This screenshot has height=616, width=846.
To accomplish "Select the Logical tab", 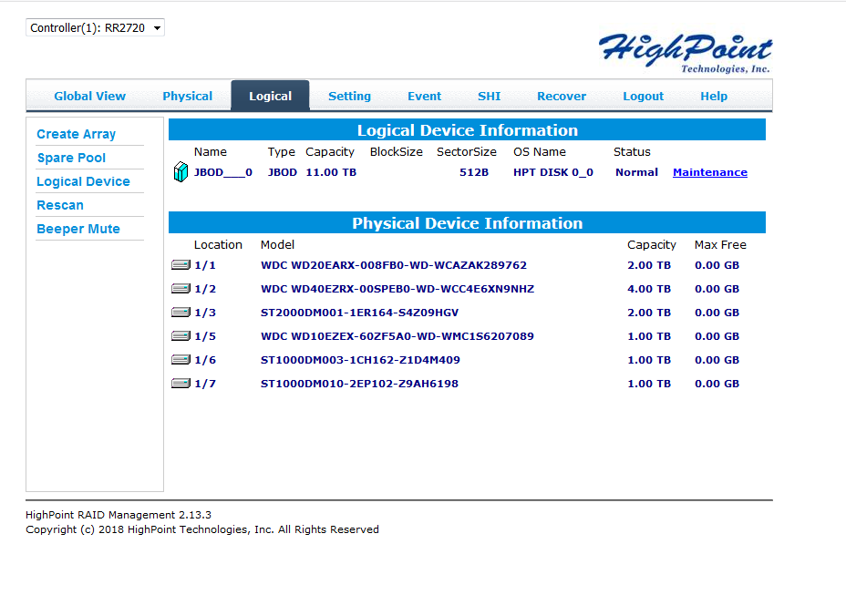I will tap(270, 96).
